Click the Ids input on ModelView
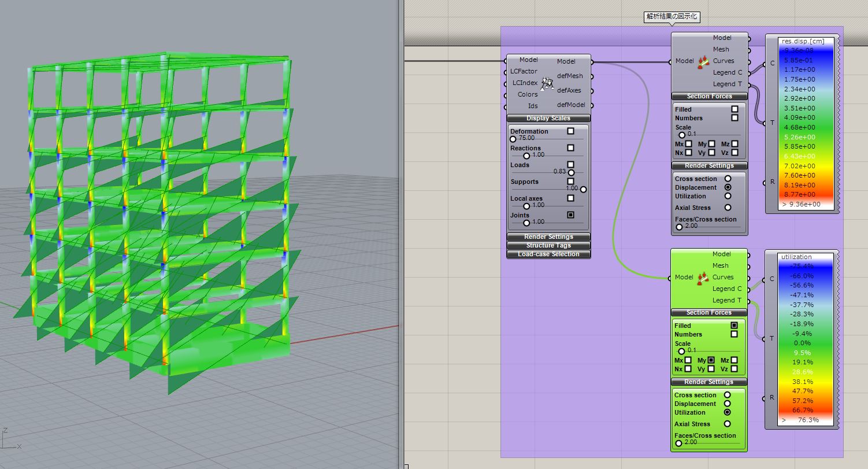Screen dimensions: 868x469 tap(533, 106)
